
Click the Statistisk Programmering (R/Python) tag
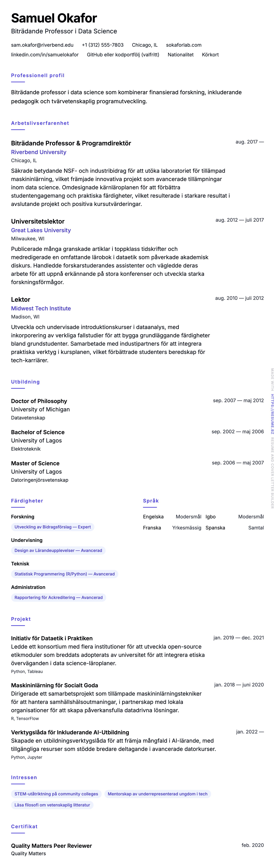point(64,574)
